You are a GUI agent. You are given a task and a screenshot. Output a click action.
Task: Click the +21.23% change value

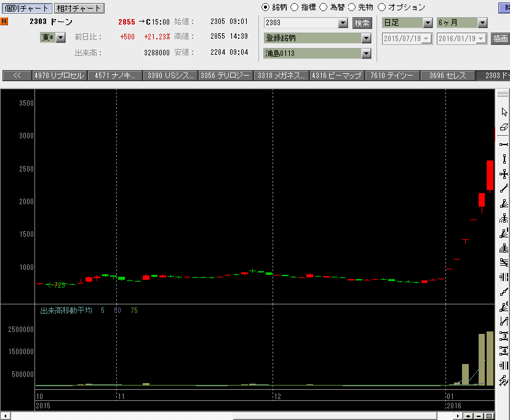(157, 36)
